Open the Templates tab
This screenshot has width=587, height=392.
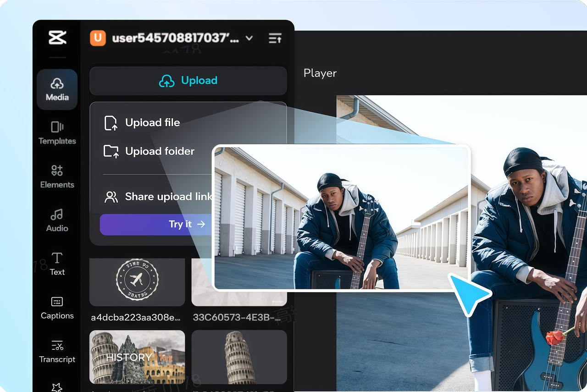click(57, 133)
